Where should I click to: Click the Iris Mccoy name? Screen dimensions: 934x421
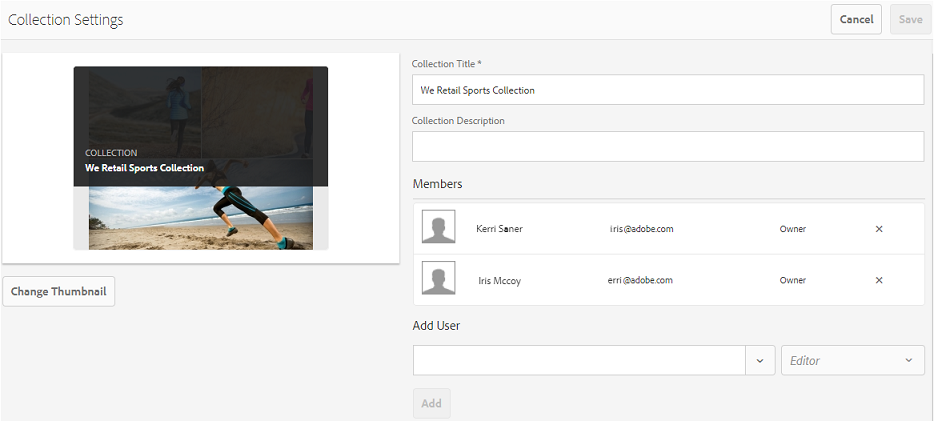pyautogui.click(x=499, y=280)
